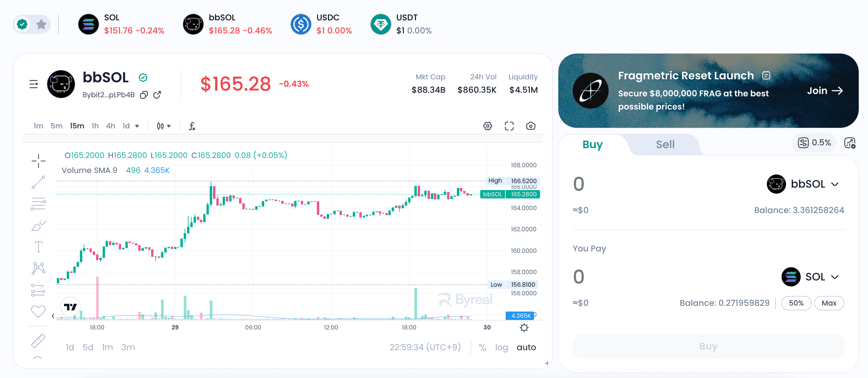Take a chart snapshot with camera icon

[x=531, y=126]
